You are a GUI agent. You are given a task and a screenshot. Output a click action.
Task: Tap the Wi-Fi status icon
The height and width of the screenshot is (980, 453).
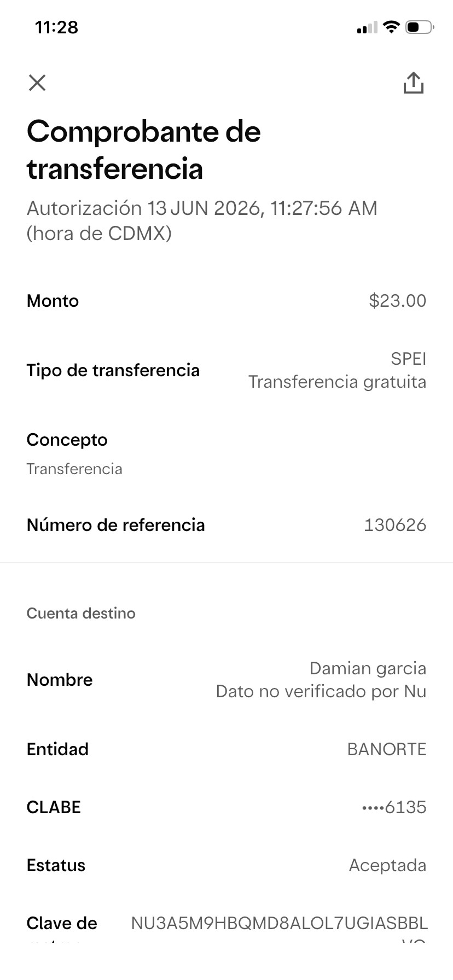(x=391, y=27)
